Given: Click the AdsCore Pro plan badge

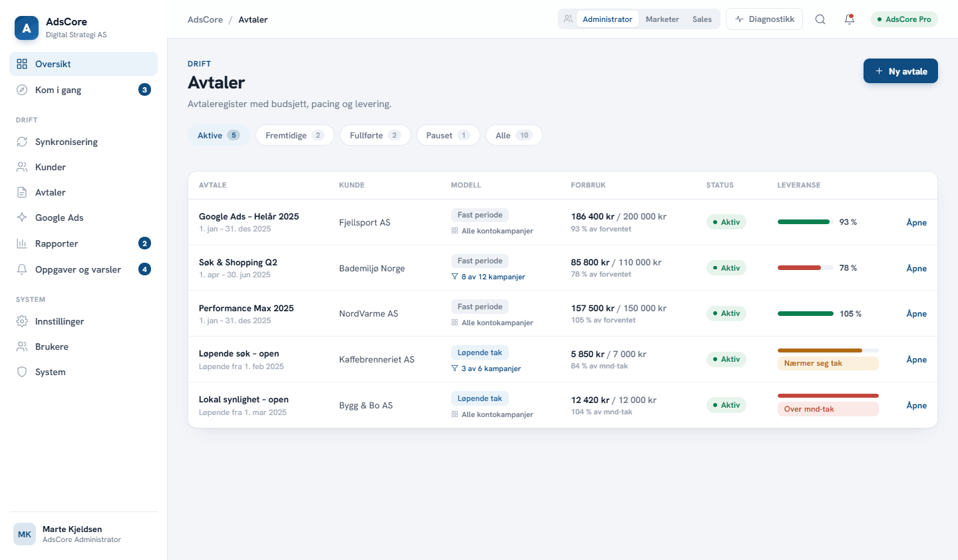Looking at the screenshot, I should (904, 19).
